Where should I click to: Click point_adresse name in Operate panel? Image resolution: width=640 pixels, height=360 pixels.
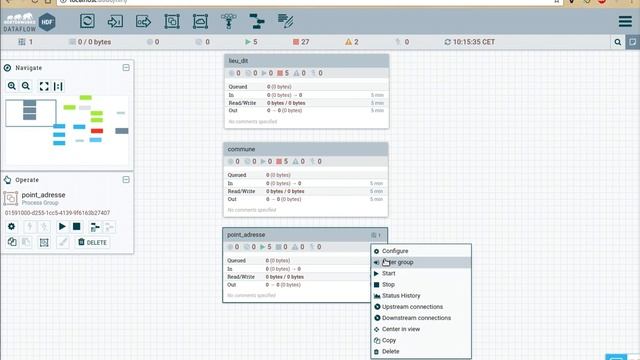click(x=43, y=195)
